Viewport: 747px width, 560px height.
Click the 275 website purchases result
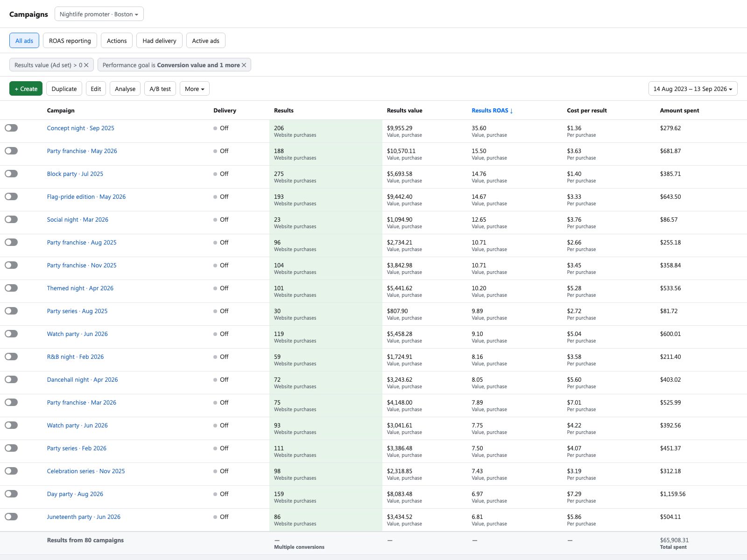point(279,174)
